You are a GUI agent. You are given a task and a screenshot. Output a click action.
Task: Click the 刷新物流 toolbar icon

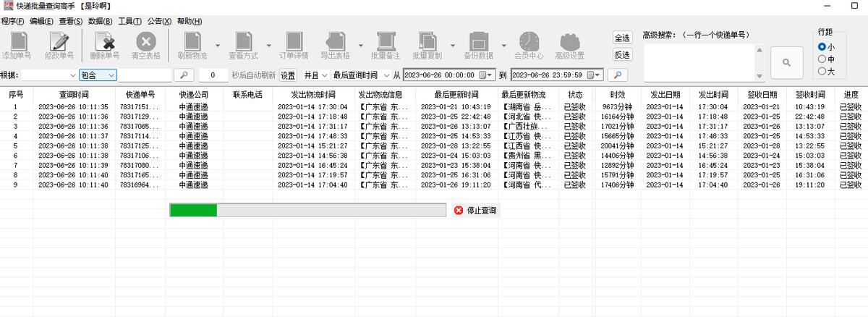click(x=192, y=46)
